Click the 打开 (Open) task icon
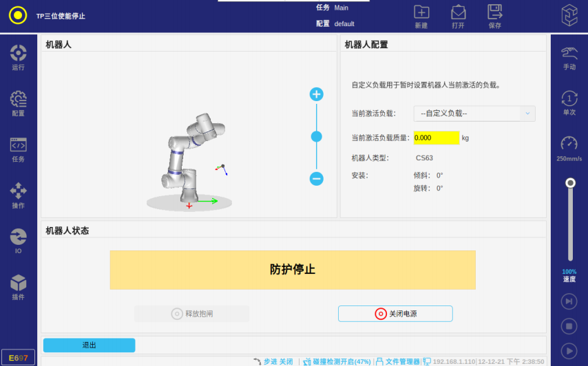 coord(458,16)
